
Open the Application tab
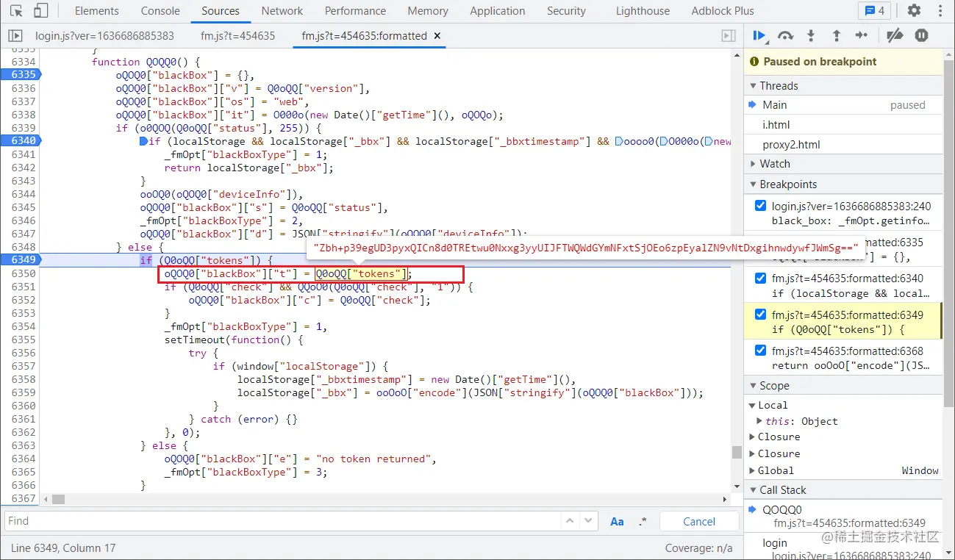pos(498,11)
